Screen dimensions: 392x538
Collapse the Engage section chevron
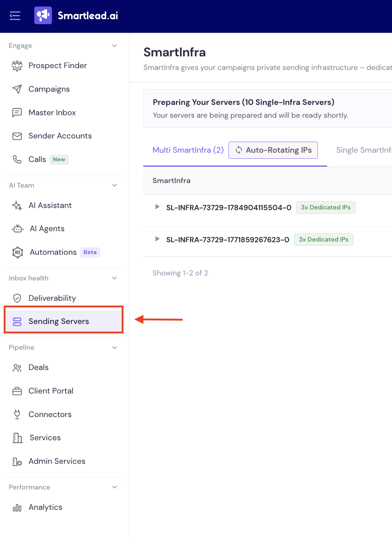click(x=114, y=46)
